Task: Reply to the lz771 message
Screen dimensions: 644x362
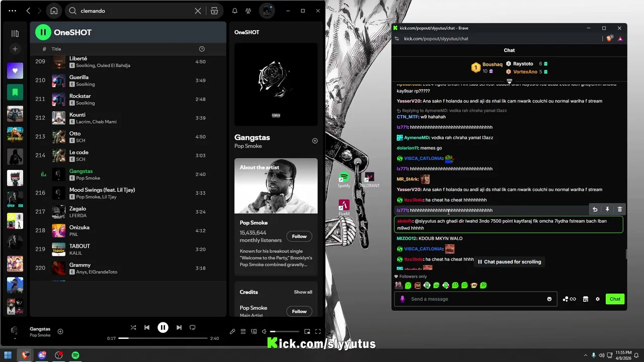Action: click(x=595, y=210)
